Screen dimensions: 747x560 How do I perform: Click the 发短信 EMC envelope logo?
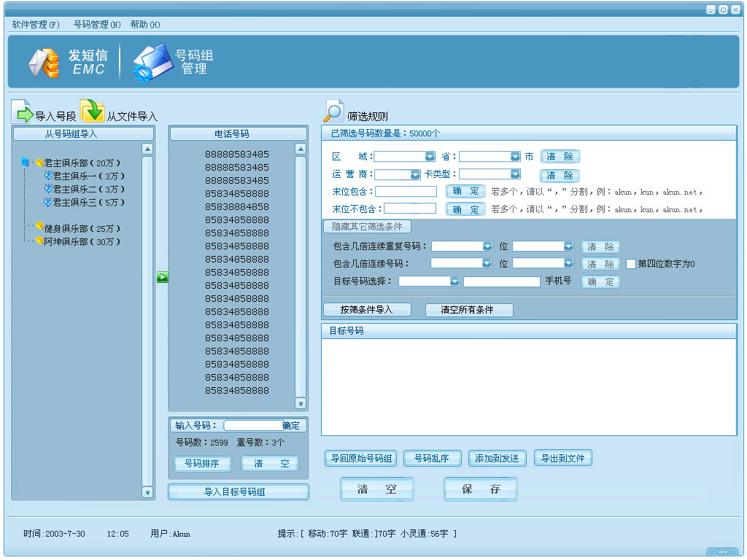pyautogui.click(x=44, y=64)
